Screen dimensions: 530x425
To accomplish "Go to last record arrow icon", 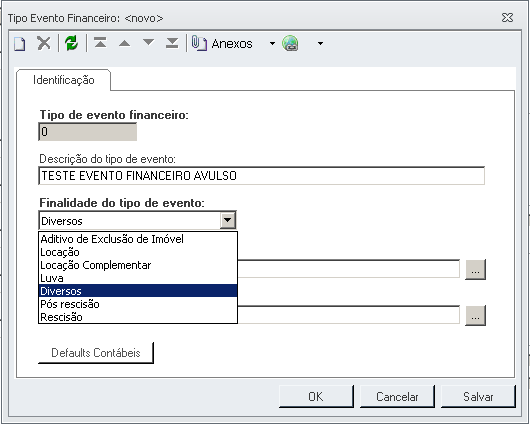I will pyautogui.click(x=172, y=43).
